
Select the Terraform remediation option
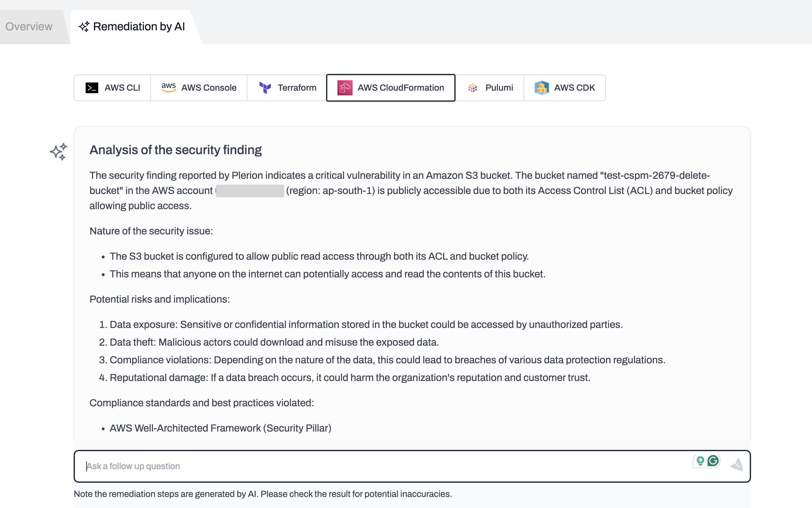pyautogui.click(x=287, y=88)
